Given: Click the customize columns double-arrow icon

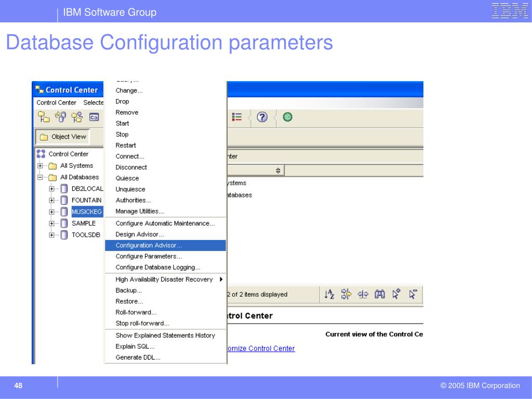Looking at the screenshot, I should (x=363, y=294).
